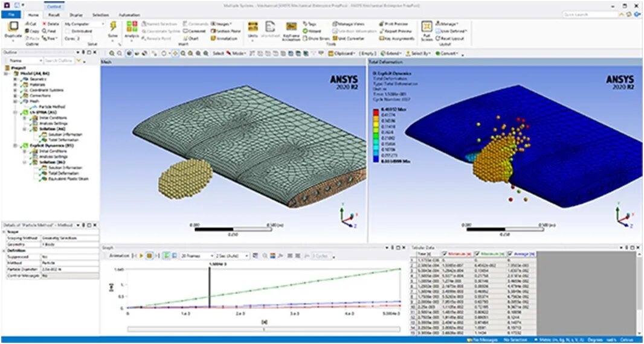Image resolution: width=644 pixels, height=344 pixels.
Task: Toggle the Distributed checkbox
Action: (x=68, y=31)
